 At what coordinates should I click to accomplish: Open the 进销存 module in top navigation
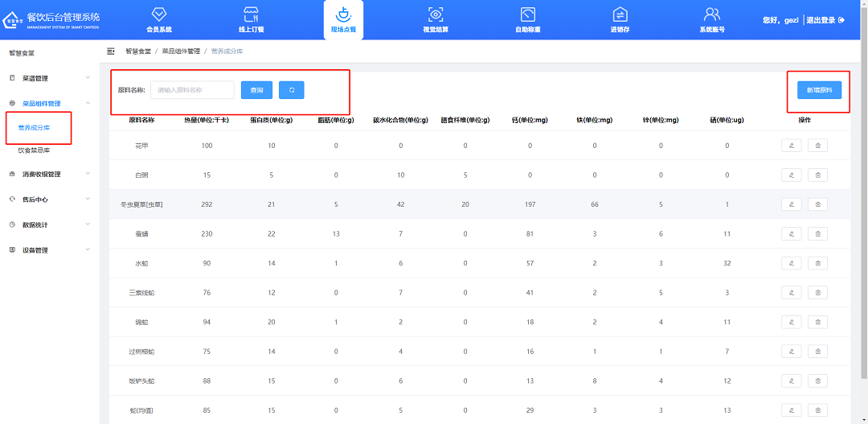[620, 19]
